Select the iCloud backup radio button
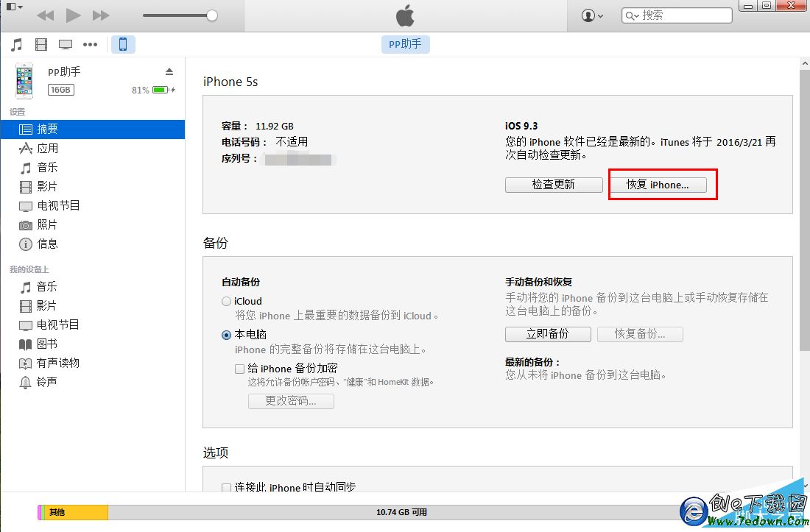Screen dimensions: 810x532 [226, 302]
